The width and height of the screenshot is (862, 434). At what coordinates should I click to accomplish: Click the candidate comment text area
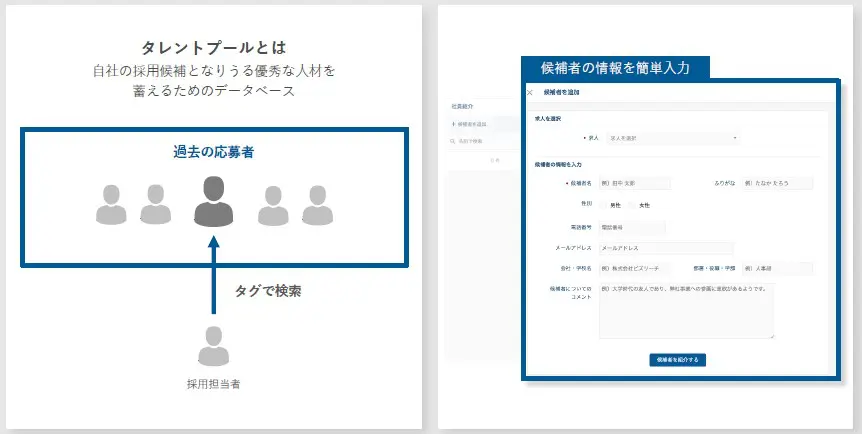[686, 312]
